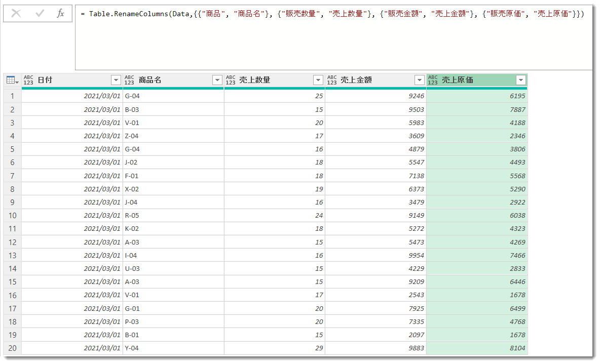The image size is (600, 364).
Task: Click cost value 2346 in row 4
Action: pos(477,136)
